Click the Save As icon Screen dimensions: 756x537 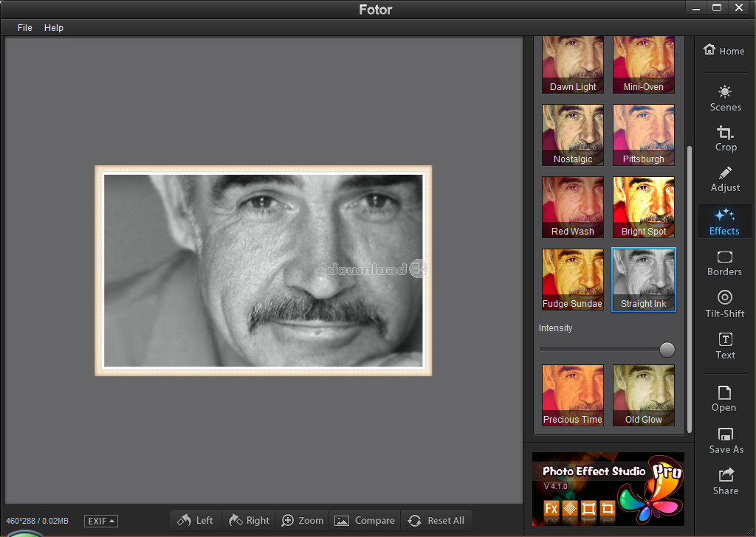point(726,440)
